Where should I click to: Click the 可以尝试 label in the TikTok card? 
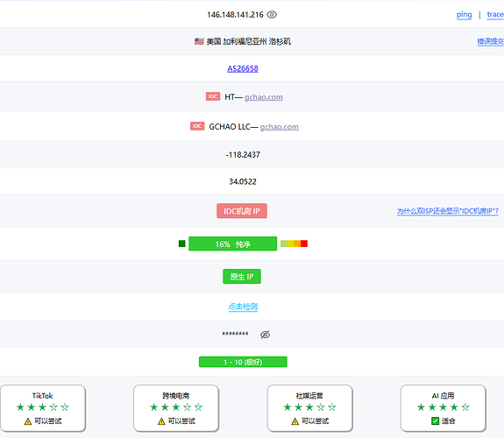48,421
